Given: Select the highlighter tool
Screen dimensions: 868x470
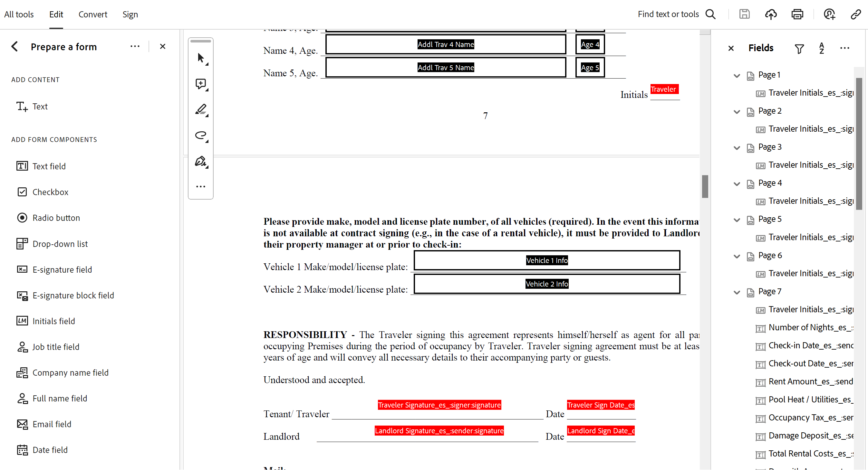Looking at the screenshot, I should click(x=201, y=109).
